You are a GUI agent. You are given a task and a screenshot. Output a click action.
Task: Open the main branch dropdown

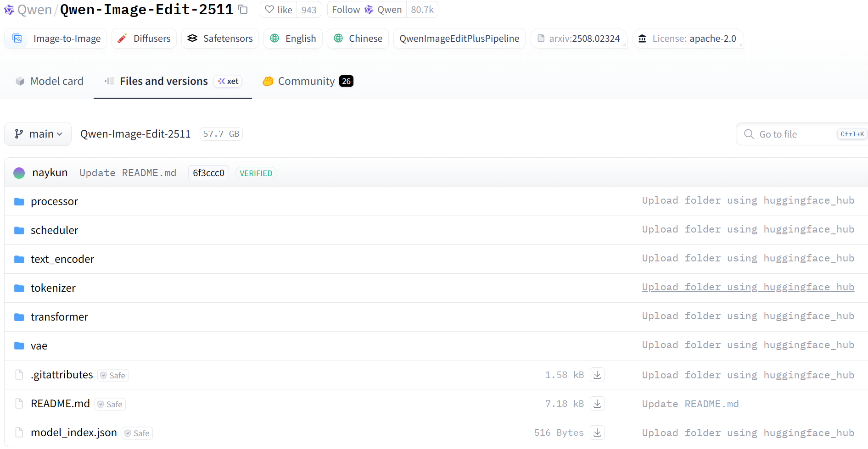click(x=38, y=134)
